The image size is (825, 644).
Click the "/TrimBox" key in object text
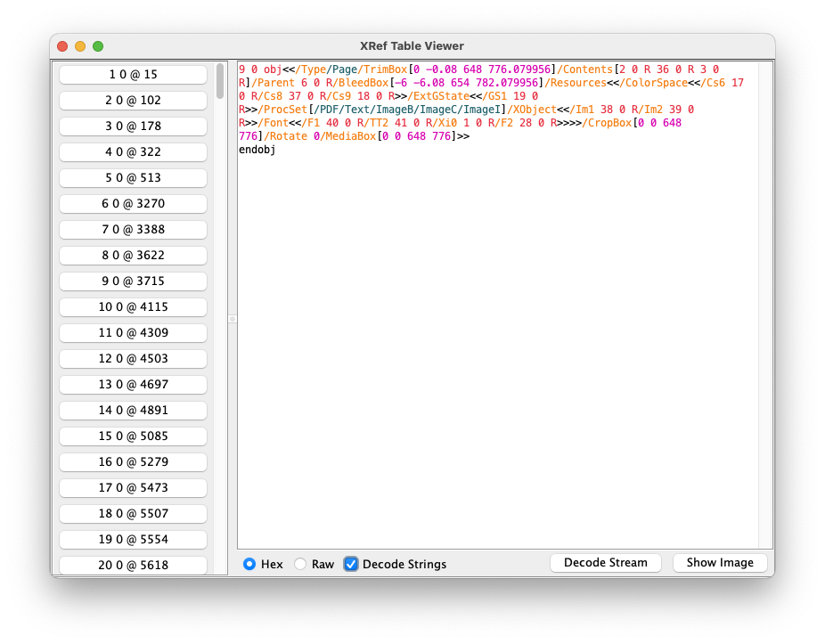point(382,69)
